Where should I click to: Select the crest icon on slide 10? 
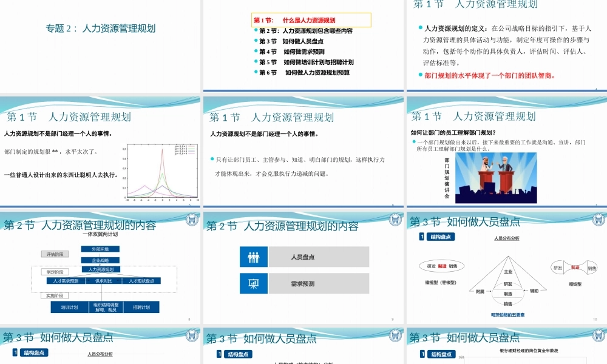[597, 220]
